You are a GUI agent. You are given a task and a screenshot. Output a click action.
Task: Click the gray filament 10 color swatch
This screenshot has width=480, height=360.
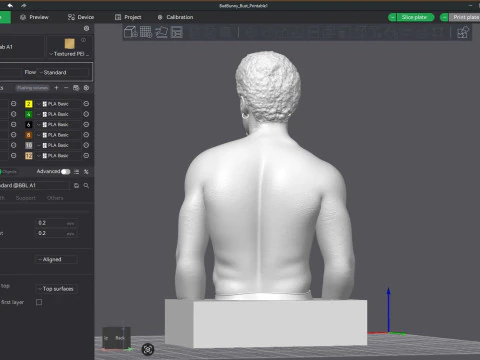(x=29, y=145)
